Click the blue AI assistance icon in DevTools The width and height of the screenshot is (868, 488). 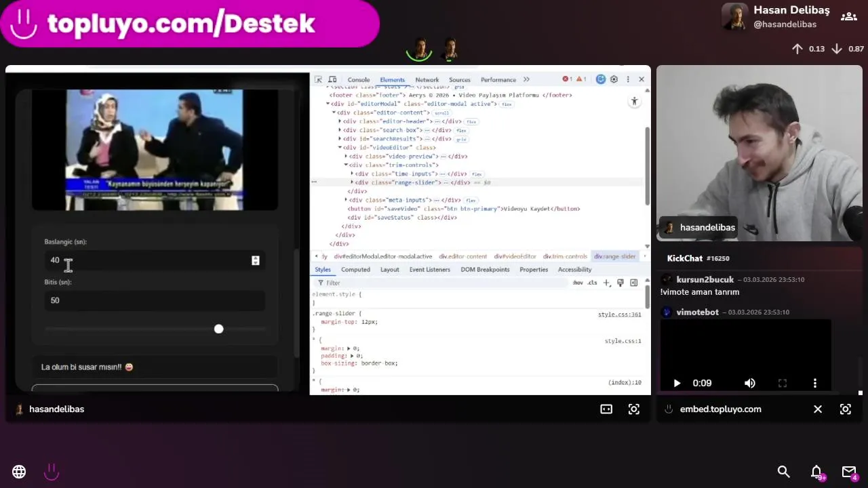pos(600,79)
